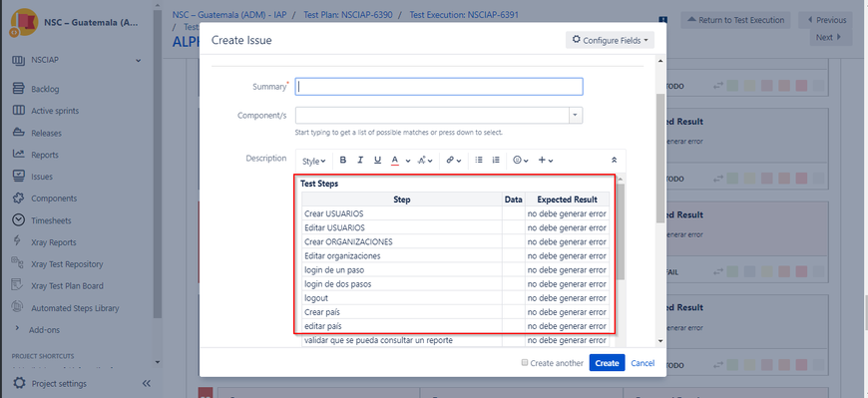This screenshot has height=398, width=868.
Task: Open Components in the sidebar
Action: click(54, 199)
